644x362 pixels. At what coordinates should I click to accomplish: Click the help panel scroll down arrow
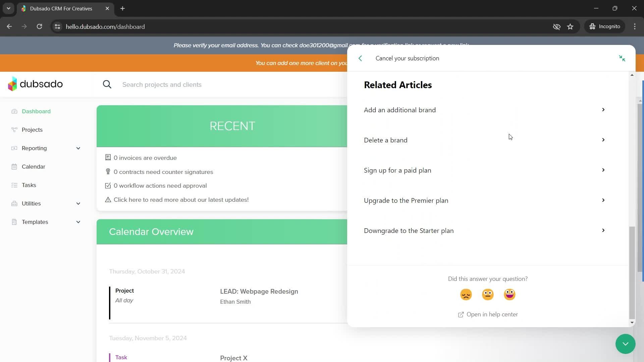click(x=632, y=323)
